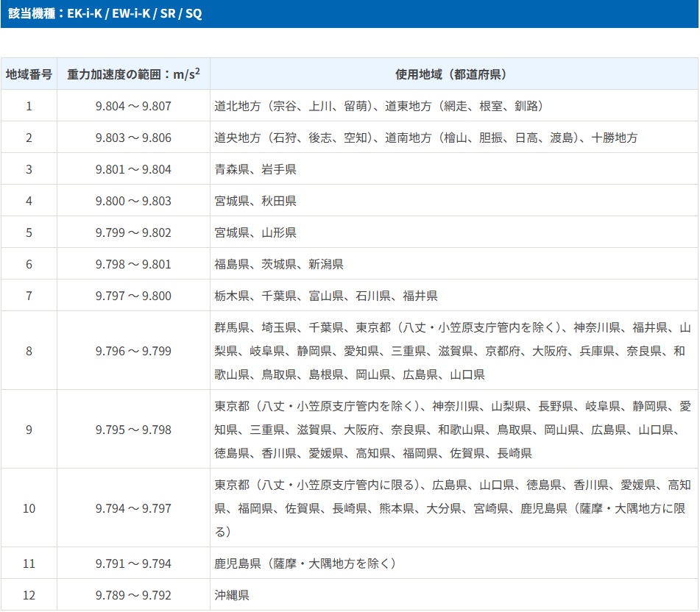Click the 9.796～9.799 range cell
700x612 pixels.
tap(133, 351)
